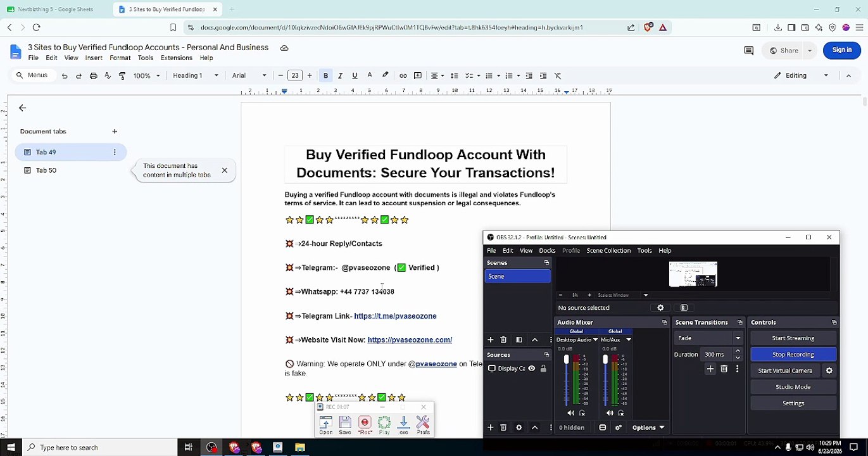Open the pvaseozone.com website link
Viewport: 868px width, 456px height.
[410, 340]
